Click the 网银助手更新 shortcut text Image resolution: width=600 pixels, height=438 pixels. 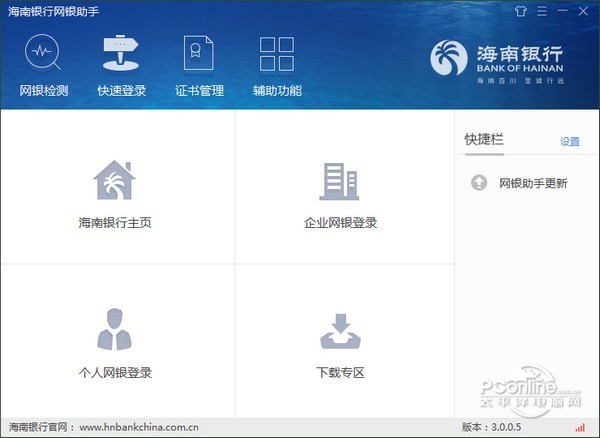click(x=533, y=183)
